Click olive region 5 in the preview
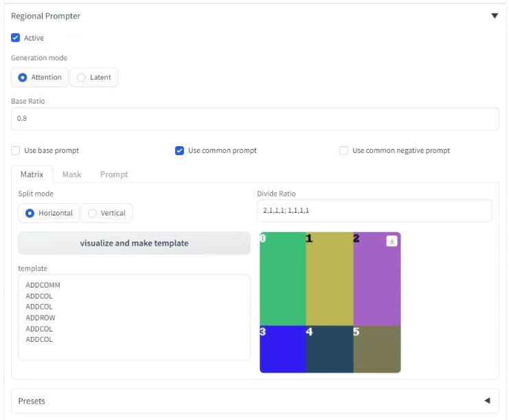This screenshot has height=420, width=509. (377, 349)
